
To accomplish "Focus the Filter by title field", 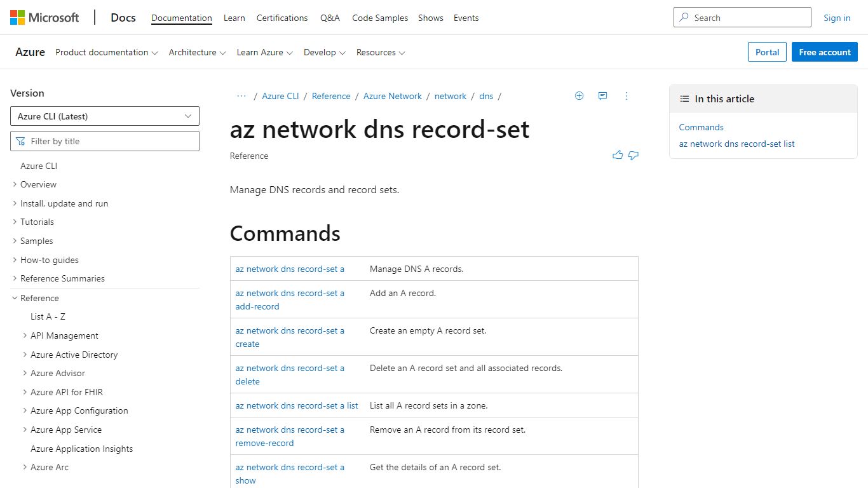I will point(105,141).
